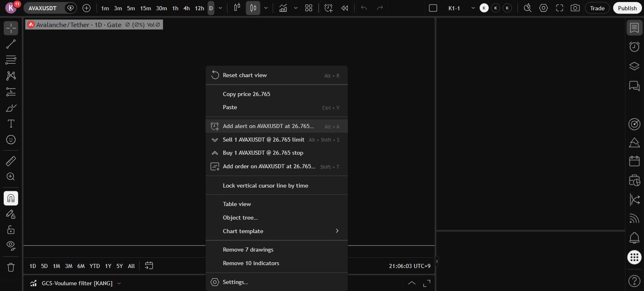Select the Measure ruler tool
Screen dimensions: 644x291
coord(11,161)
